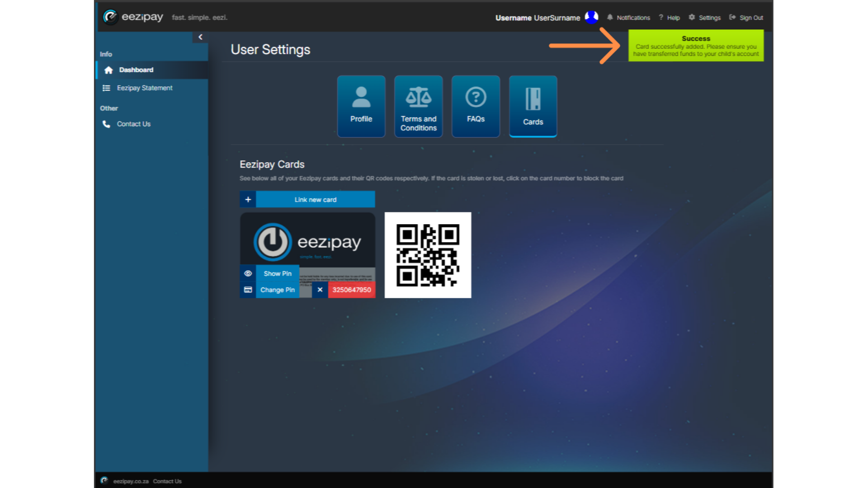Click the plus icon beside Link new card
The image size is (868, 488).
pos(248,199)
